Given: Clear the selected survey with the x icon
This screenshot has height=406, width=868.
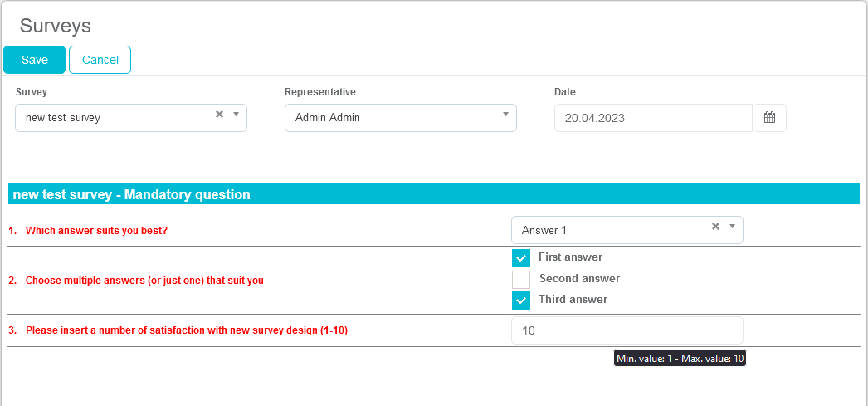Looking at the screenshot, I should (x=219, y=115).
